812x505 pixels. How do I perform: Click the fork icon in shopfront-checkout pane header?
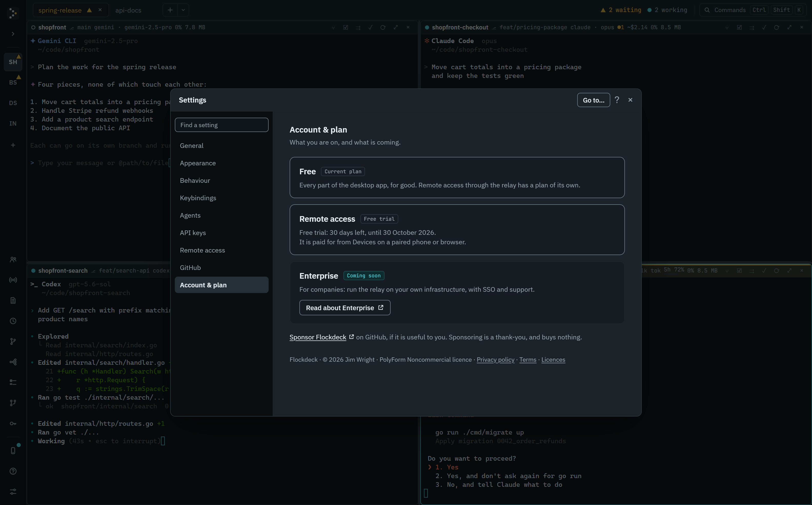[x=727, y=27]
